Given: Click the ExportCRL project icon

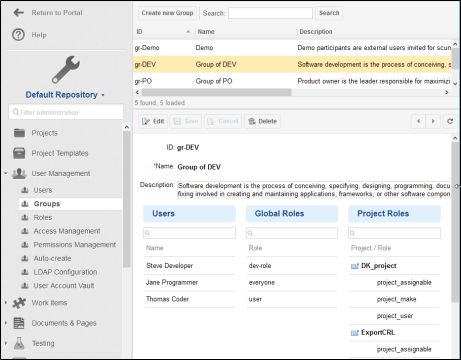Looking at the screenshot, I should (x=355, y=333).
